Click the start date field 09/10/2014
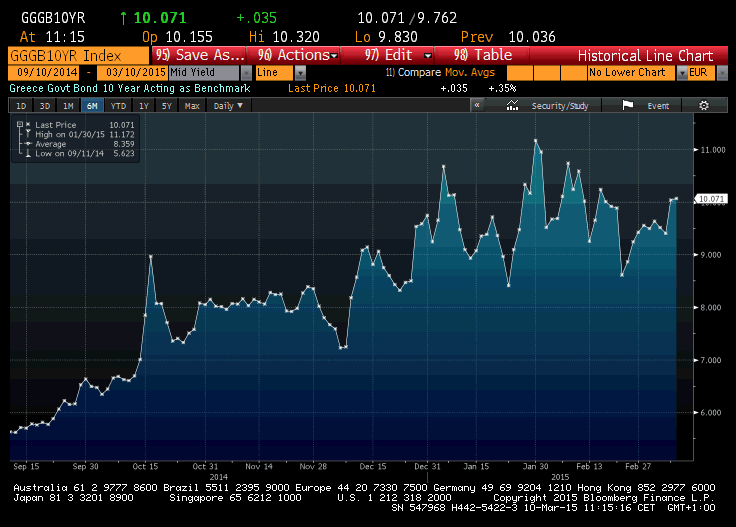 [44, 72]
